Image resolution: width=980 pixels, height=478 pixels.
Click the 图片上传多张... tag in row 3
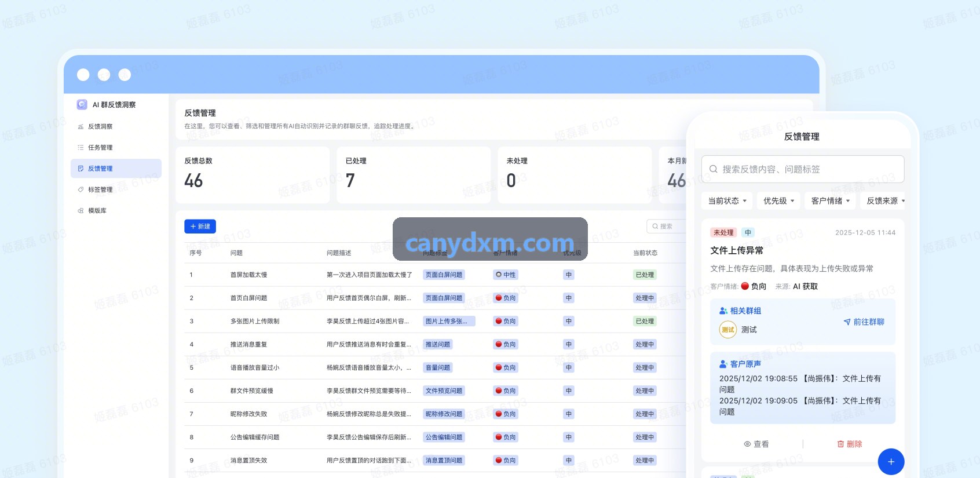tap(449, 322)
